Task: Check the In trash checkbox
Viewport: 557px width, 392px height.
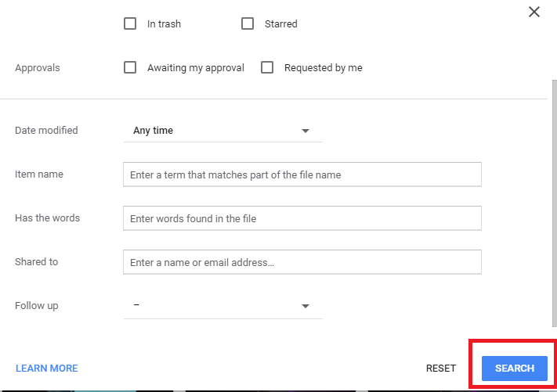Action: click(x=130, y=23)
